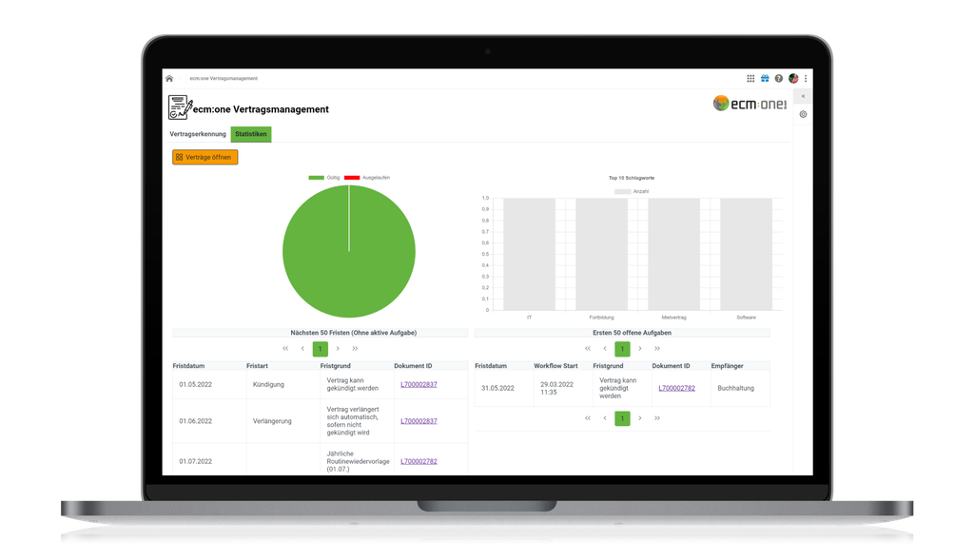Click the green pie chart segment
Screen dimensions: 974x560
click(x=348, y=251)
